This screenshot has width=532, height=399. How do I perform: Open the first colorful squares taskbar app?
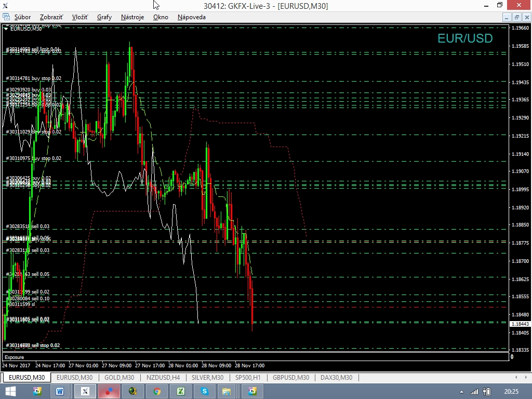tap(37, 392)
